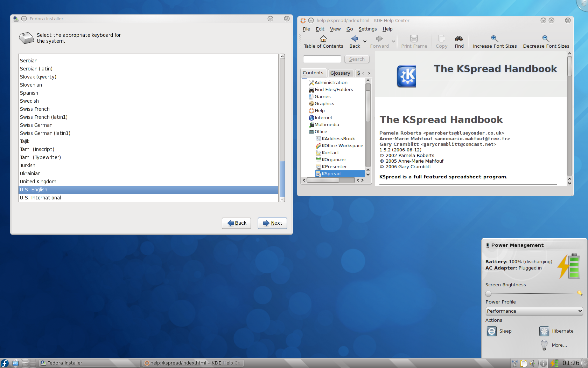Click the battery power tray icon

pos(554,363)
